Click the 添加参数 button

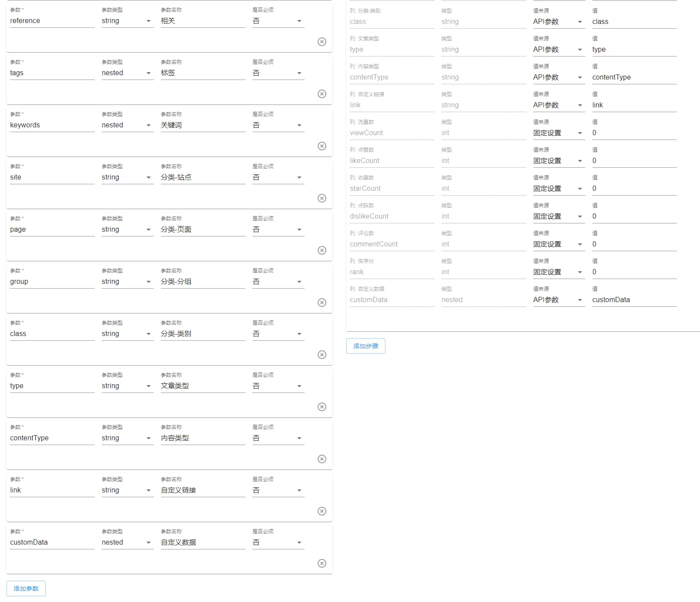coord(26,589)
